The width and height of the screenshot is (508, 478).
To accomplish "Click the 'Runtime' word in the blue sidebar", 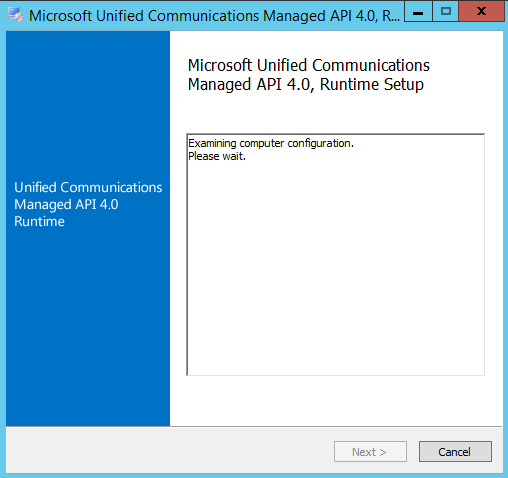I will pos(39,222).
